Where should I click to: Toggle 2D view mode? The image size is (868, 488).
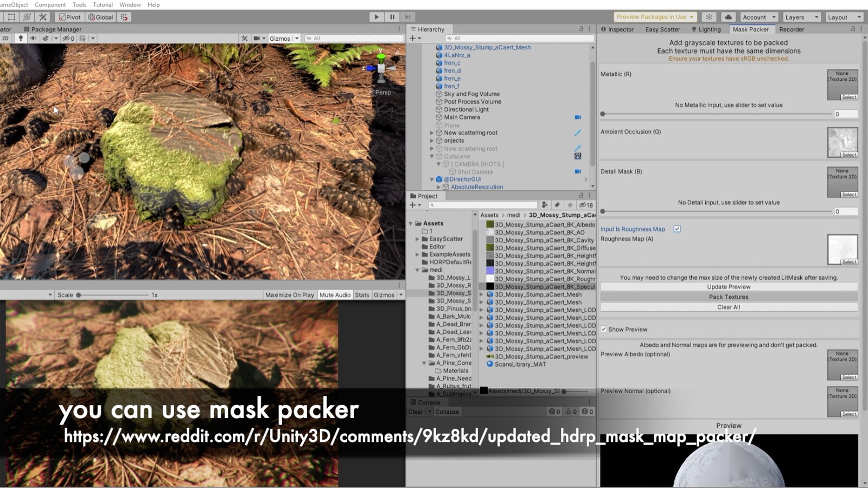point(5,38)
